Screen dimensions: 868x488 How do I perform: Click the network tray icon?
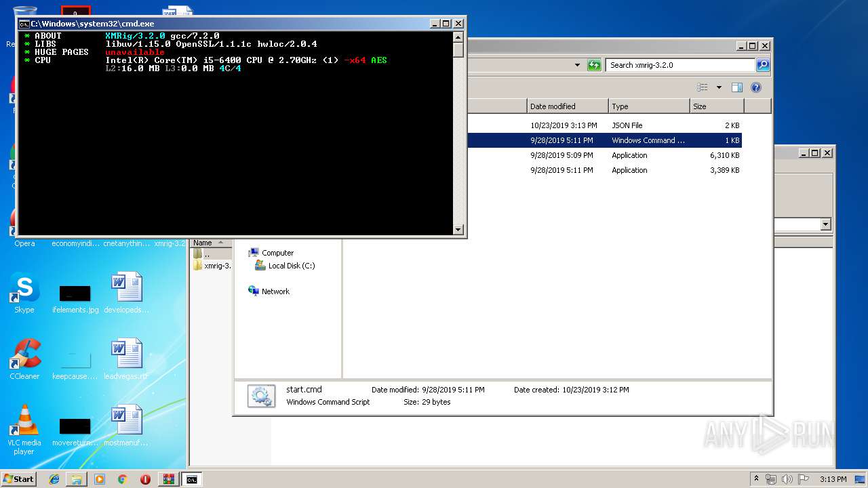[x=771, y=479]
